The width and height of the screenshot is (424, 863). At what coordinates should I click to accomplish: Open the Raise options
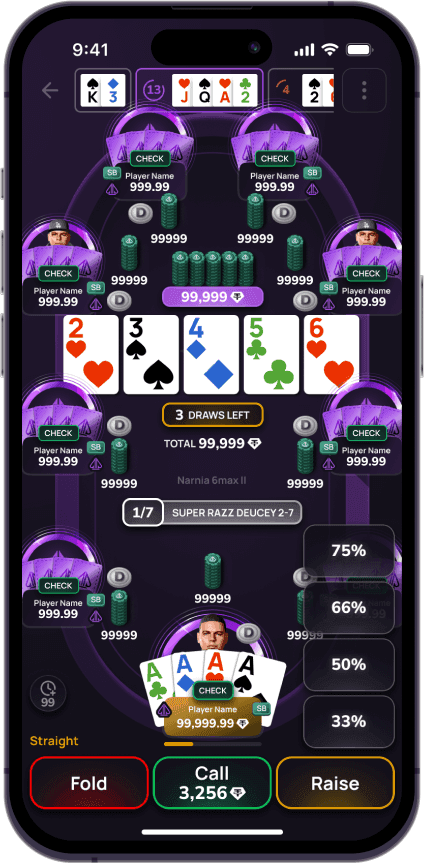point(335,783)
